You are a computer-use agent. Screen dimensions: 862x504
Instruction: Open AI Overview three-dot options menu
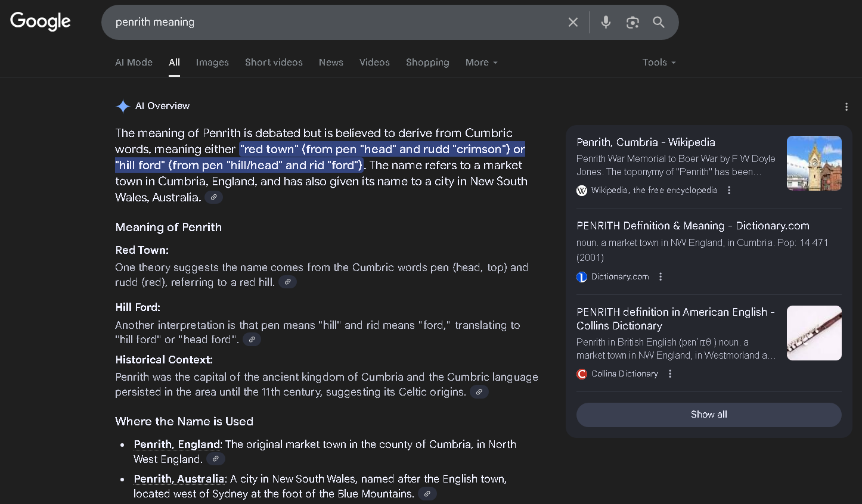(x=846, y=107)
